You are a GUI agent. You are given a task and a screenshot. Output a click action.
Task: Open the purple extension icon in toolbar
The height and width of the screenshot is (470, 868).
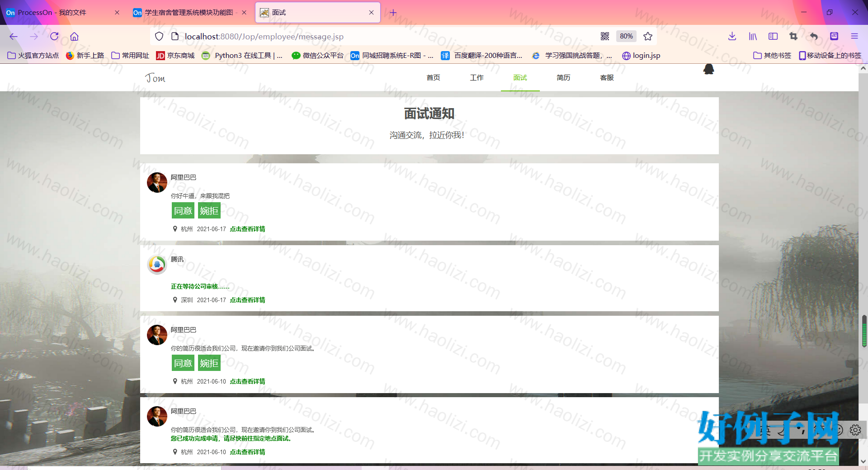pyautogui.click(x=834, y=37)
